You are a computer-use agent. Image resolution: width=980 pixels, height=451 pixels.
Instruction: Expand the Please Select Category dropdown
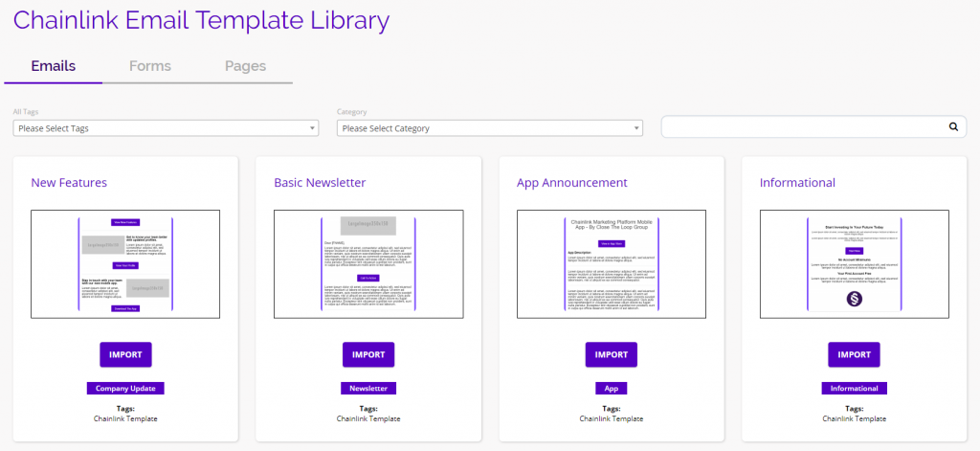click(x=489, y=128)
